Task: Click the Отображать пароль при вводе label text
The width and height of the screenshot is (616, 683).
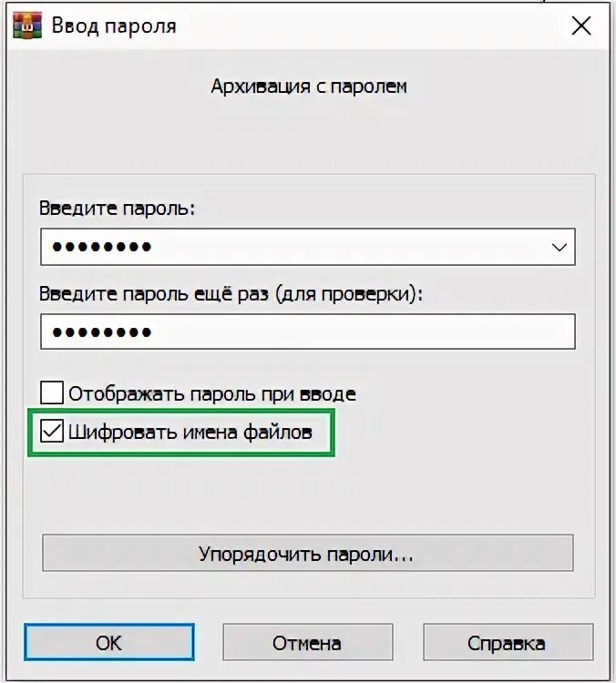Action: 212,393
